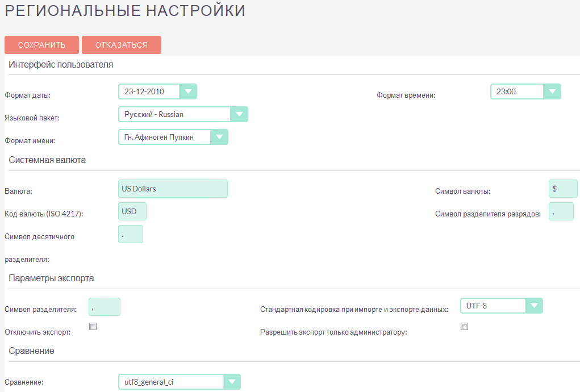The image size is (580, 392).
Task: Click the digit grouping separator field
Action: (561, 211)
